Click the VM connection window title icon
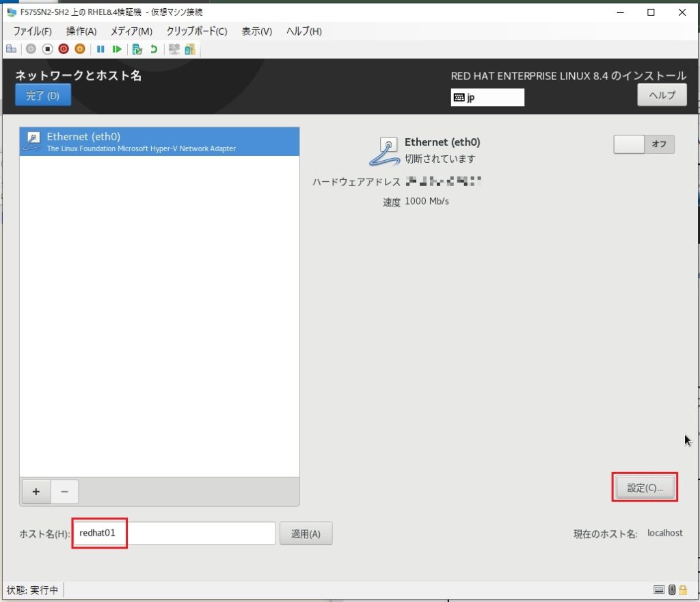The width and height of the screenshot is (700, 602). click(12, 12)
